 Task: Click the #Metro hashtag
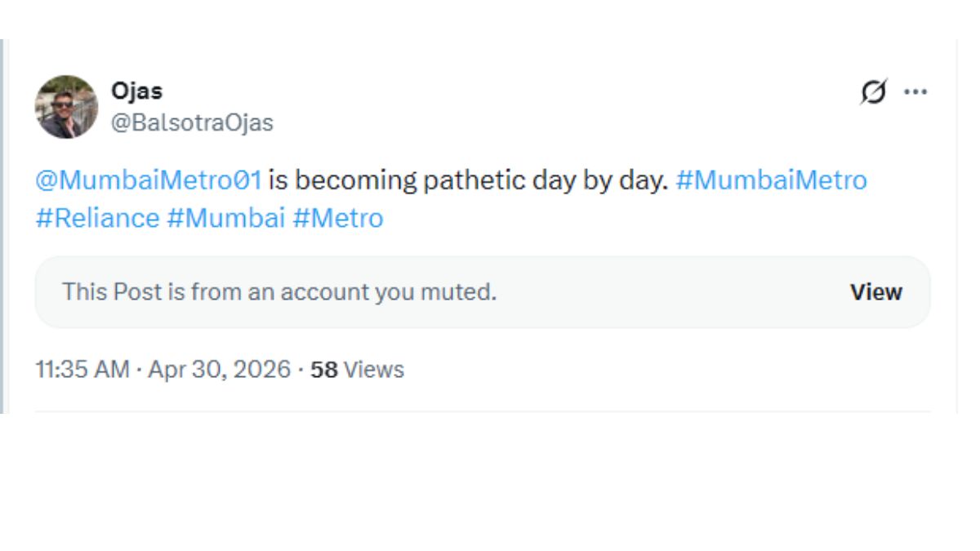pyautogui.click(x=337, y=218)
